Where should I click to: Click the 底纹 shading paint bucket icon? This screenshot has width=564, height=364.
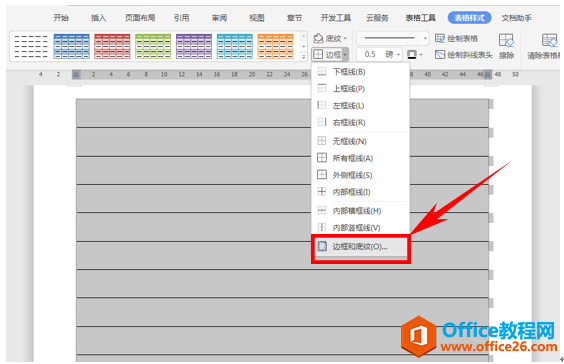tap(319, 38)
